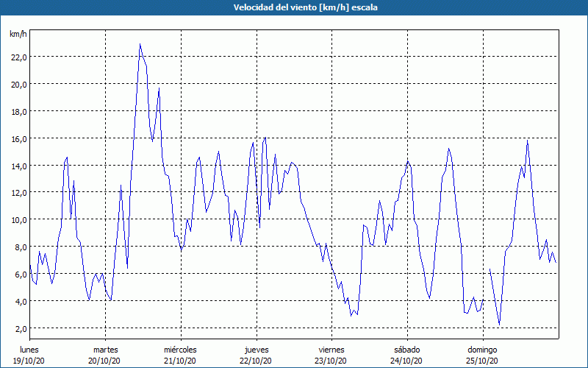Click the '18,0' y-axis value
The width and height of the screenshot is (588, 368).
pyautogui.click(x=18, y=112)
